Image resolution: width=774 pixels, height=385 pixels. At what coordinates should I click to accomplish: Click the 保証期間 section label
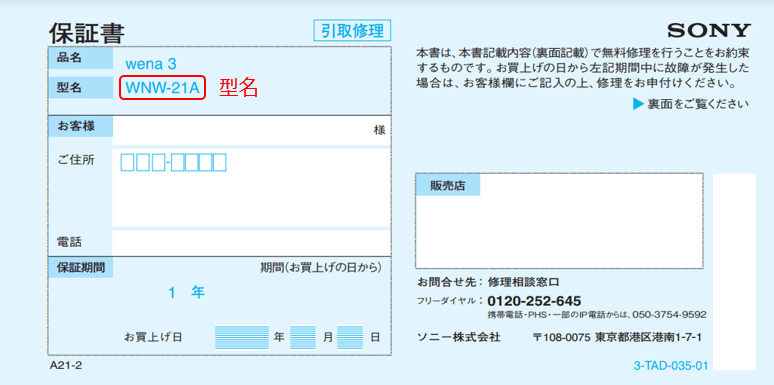pos(80,268)
